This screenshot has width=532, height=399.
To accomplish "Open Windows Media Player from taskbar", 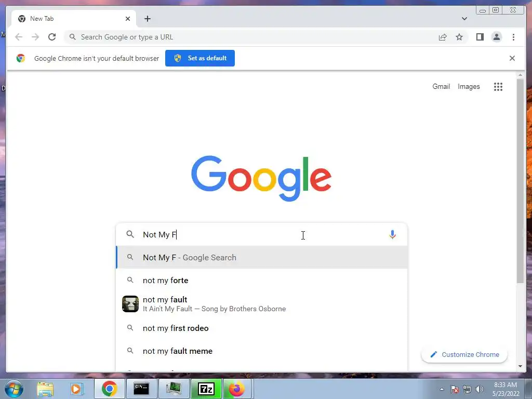I will click(77, 389).
